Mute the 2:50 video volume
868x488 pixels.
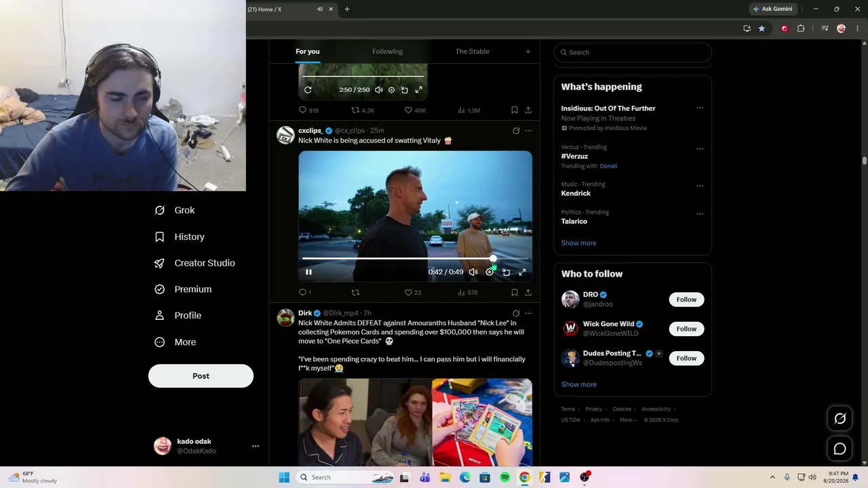378,90
